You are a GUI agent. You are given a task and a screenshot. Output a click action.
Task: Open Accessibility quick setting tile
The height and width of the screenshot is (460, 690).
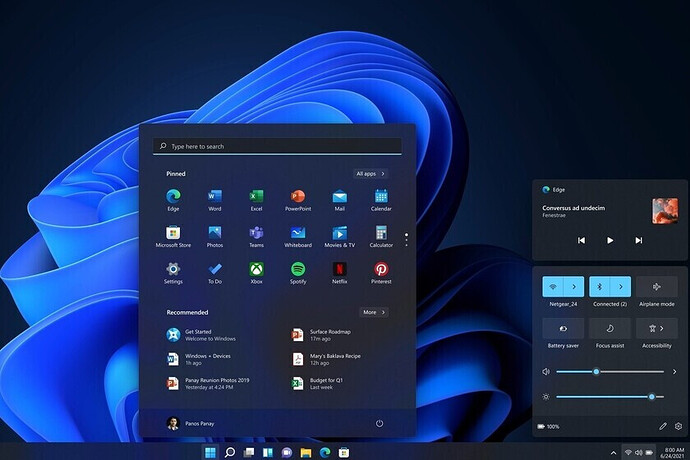(x=657, y=328)
